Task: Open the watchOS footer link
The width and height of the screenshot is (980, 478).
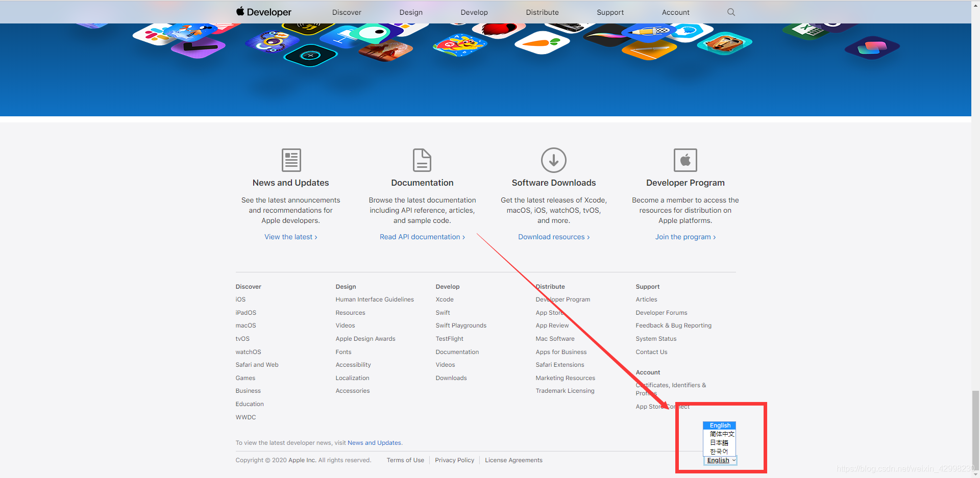Action: coord(248,352)
